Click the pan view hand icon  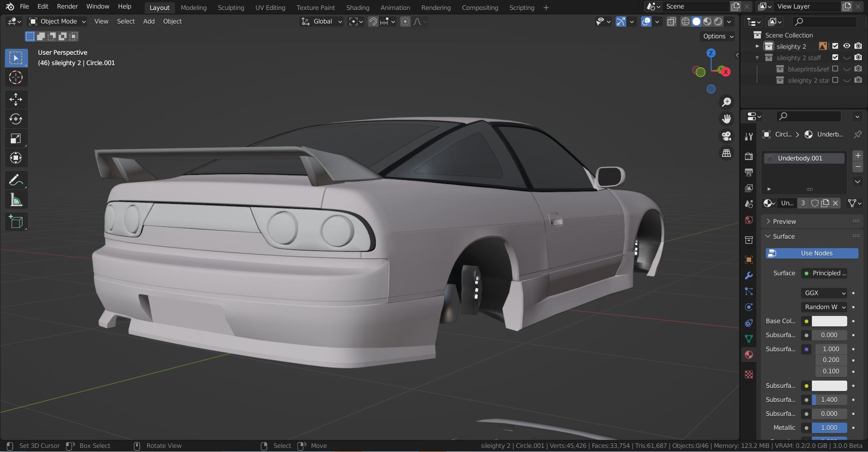[x=726, y=119]
